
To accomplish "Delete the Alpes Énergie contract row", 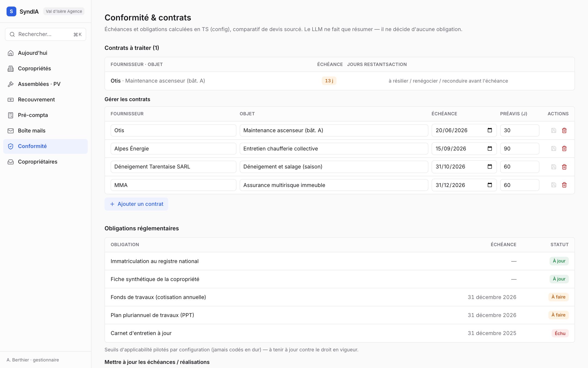I will pos(564,149).
